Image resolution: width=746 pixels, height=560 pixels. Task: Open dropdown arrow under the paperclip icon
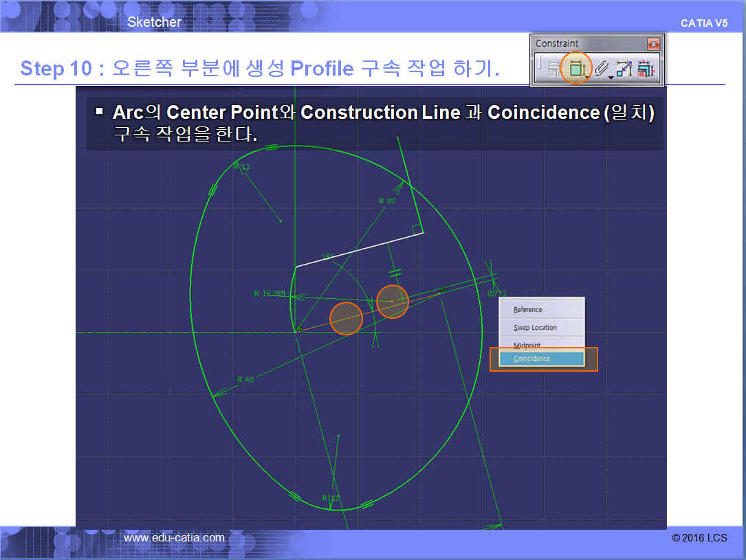pos(611,76)
